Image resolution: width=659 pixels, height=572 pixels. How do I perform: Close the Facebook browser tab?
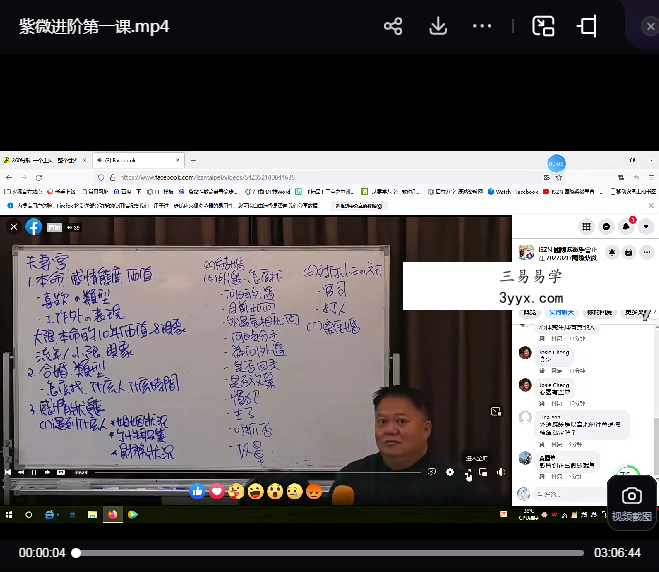click(x=177, y=160)
